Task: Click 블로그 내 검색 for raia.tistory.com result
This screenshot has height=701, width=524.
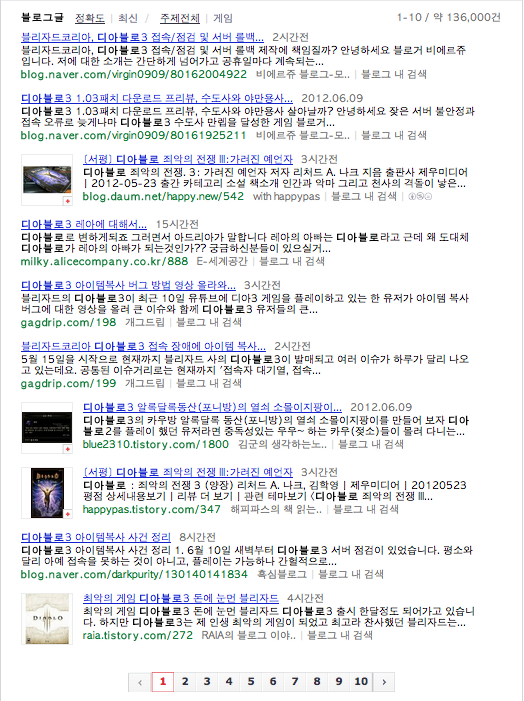Action: coord(340,635)
